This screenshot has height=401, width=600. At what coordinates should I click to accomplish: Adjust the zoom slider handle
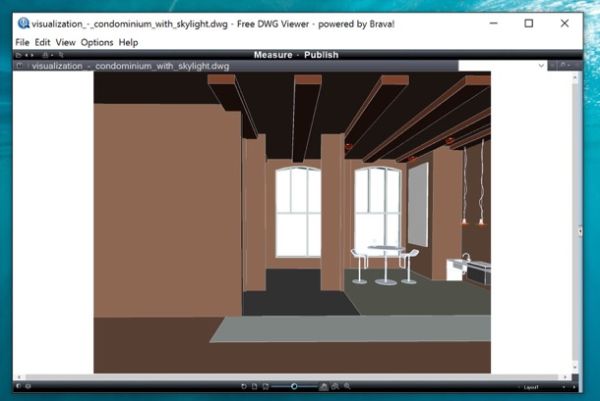coord(293,386)
